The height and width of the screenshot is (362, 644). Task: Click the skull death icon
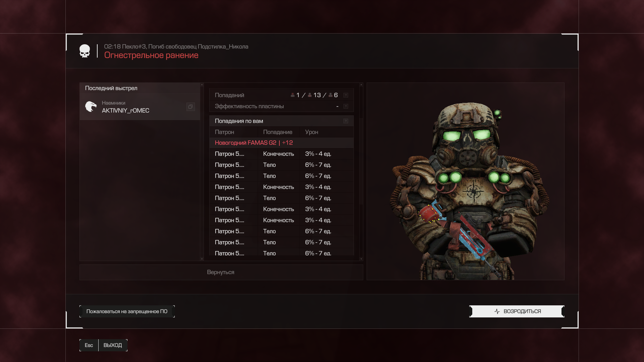coord(85,51)
